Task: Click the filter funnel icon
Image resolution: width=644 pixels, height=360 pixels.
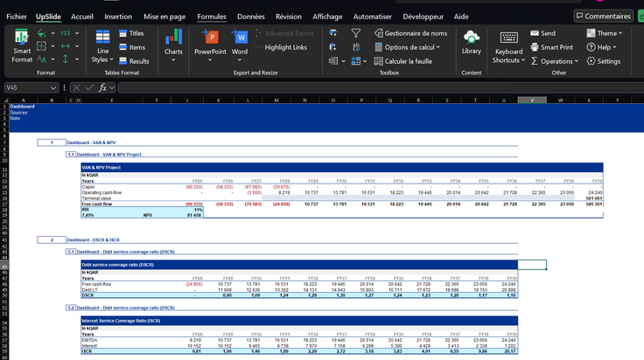Action: pyautogui.click(x=355, y=33)
